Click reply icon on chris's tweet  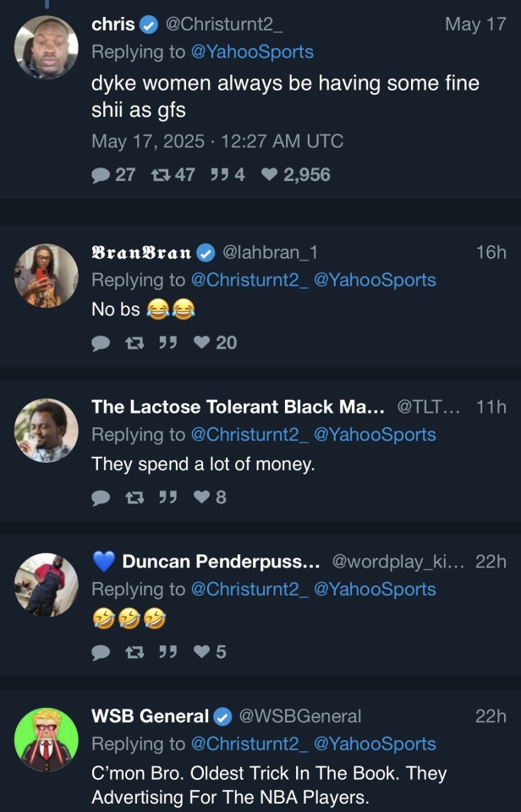coord(101,175)
